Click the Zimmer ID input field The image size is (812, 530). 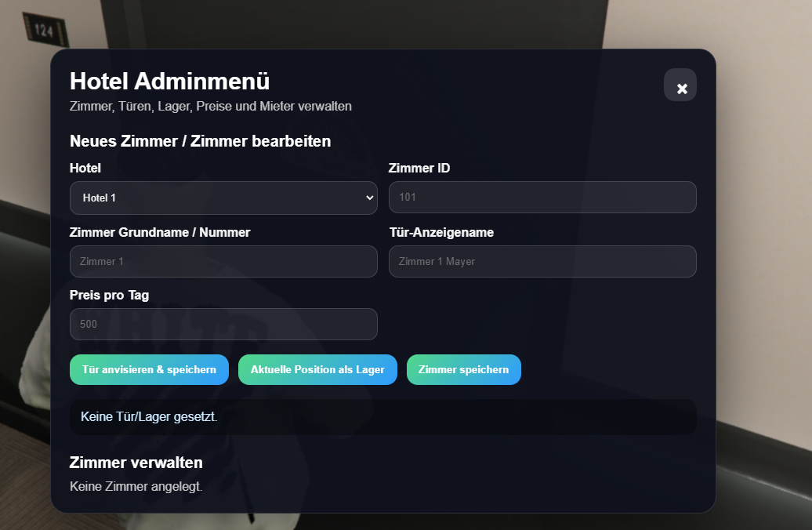(x=542, y=198)
